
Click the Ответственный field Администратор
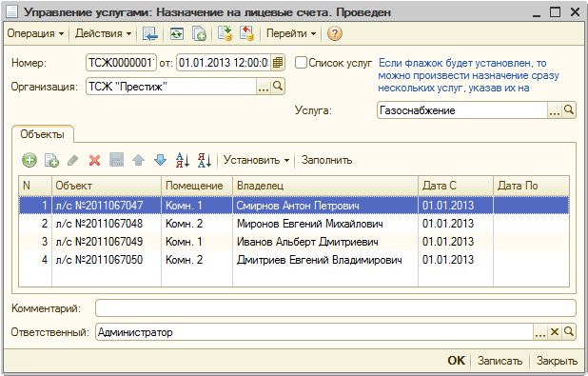314,332
